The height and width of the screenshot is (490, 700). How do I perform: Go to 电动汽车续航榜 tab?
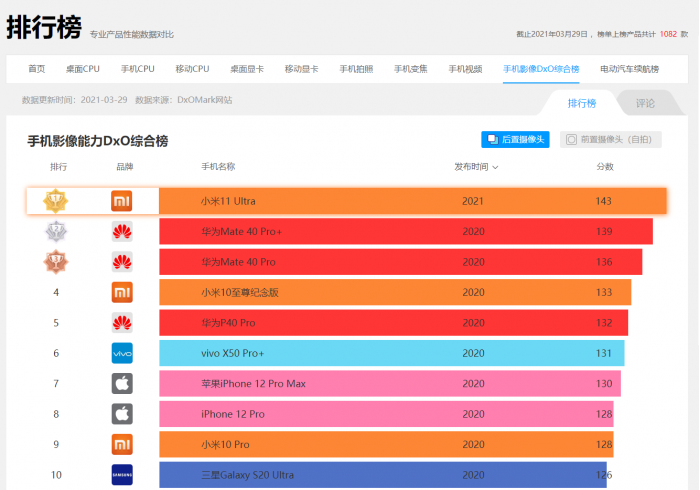629,69
